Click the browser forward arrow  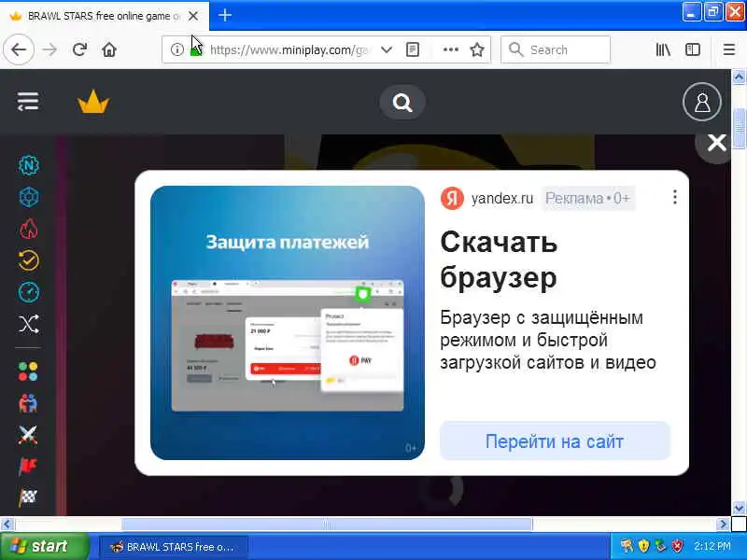(x=49, y=49)
